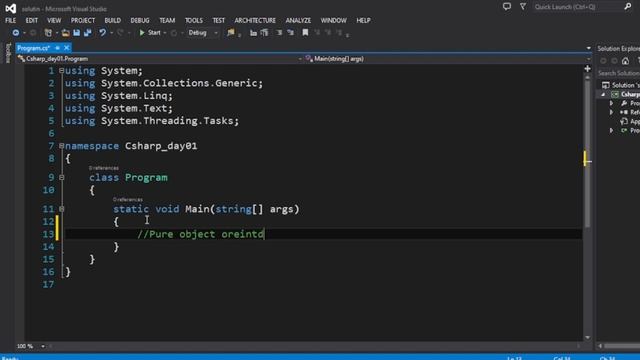Open the VIEW menu
640x360 pixels.
[x=54, y=20]
